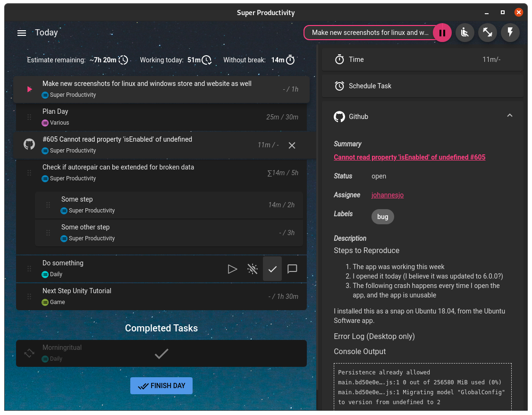
Task: Expand the Time tracking section
Action: tap(422, 59)
